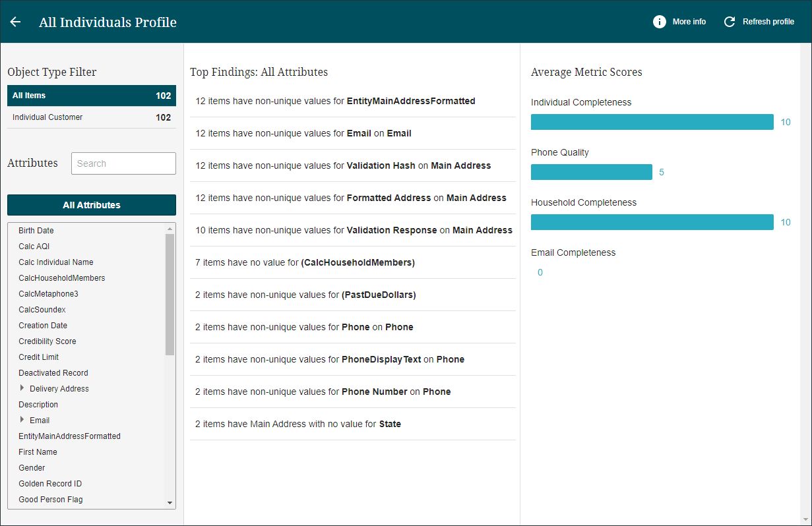Expand the Email attribute node
812x526 pixels.
coord(22,420)
